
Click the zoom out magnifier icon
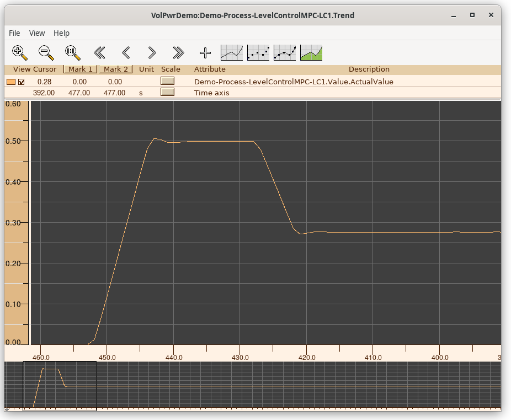point(46,53)
